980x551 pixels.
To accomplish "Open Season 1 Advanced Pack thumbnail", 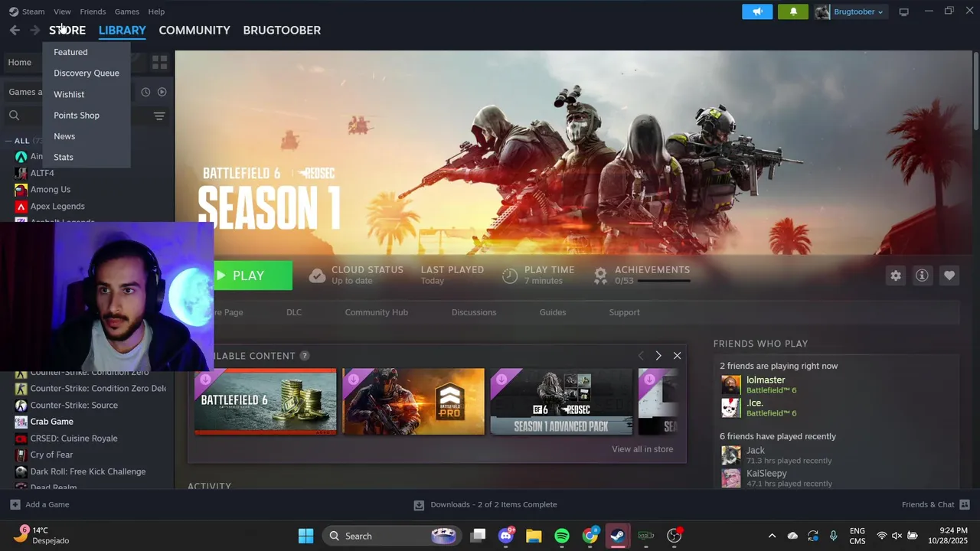I will point(561,402).
